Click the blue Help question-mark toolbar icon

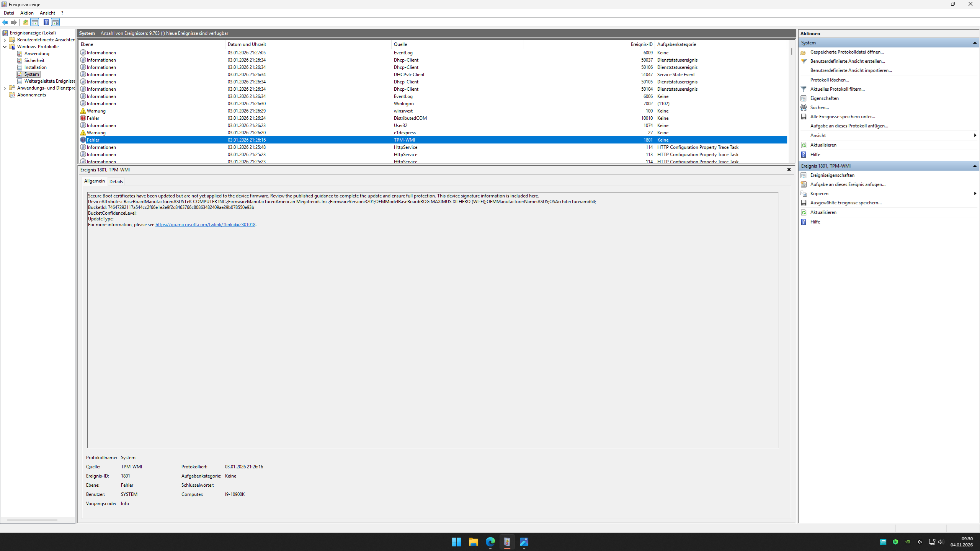46,22
